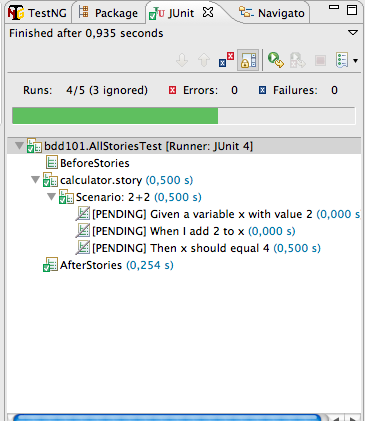Click the horizontal scrollbar thumb
365x421 pixels.
(x=167, y=417)
